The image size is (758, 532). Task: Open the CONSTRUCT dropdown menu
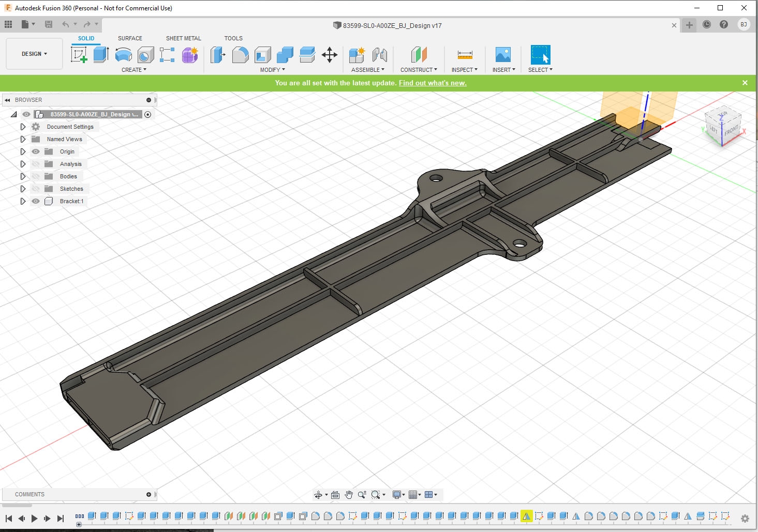[x=419, y=70]
